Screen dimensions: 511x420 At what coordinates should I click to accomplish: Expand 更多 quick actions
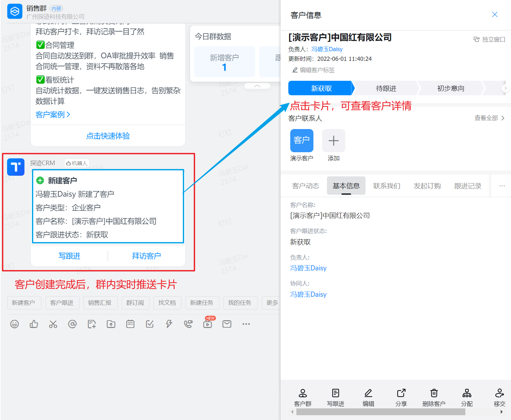coord(272,303)
